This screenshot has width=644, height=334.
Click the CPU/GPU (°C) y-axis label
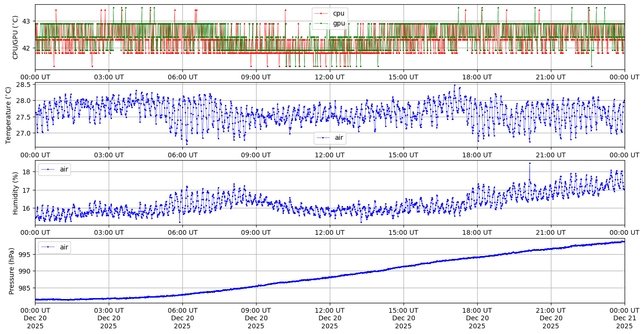pos(15,37)
